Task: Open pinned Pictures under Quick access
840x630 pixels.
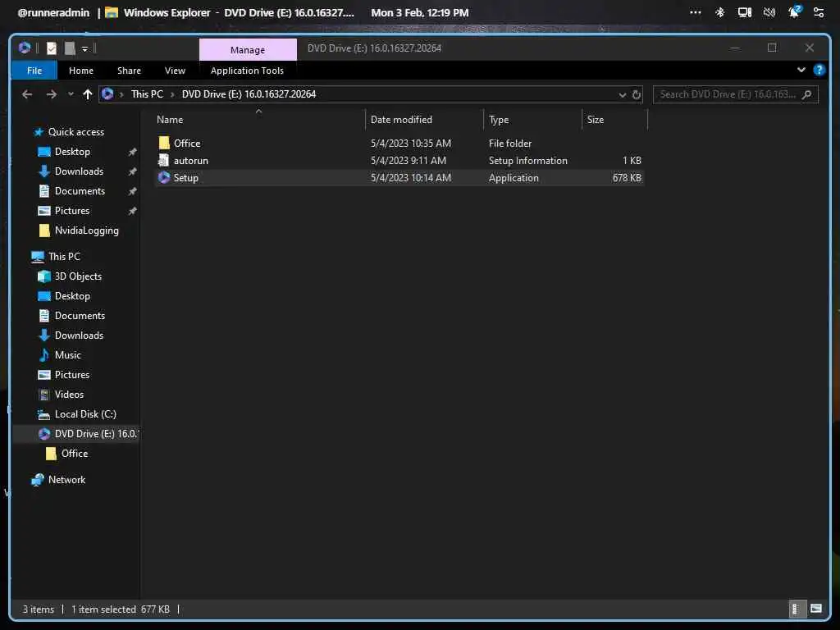Action: [72, 211]
